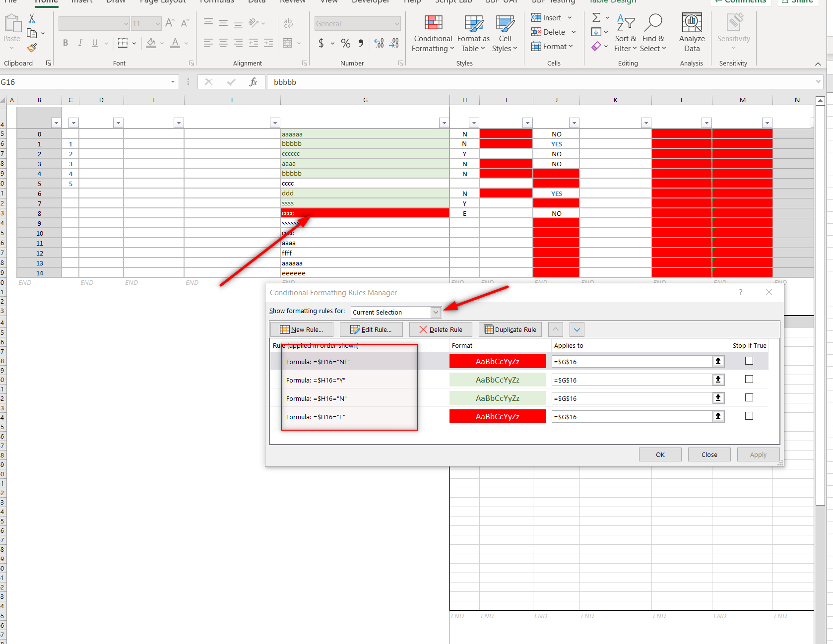Expand the Borders dropdown
This screenshot has height=644, width=833.
click(x=133, y=43)
